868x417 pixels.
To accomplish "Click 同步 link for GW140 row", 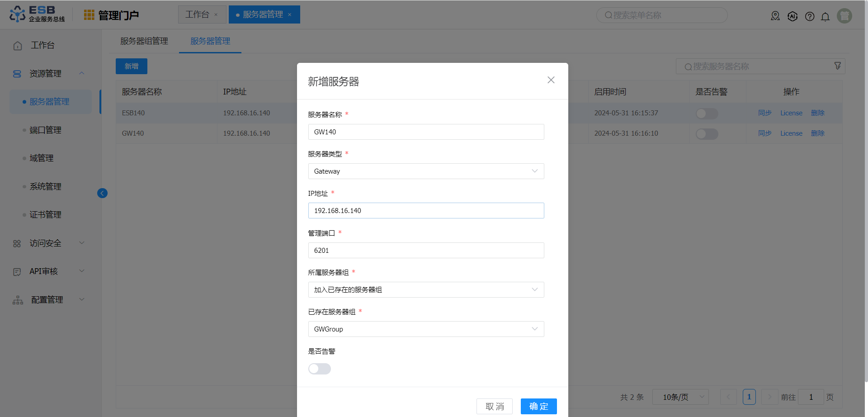I will (x=765, y=133).
